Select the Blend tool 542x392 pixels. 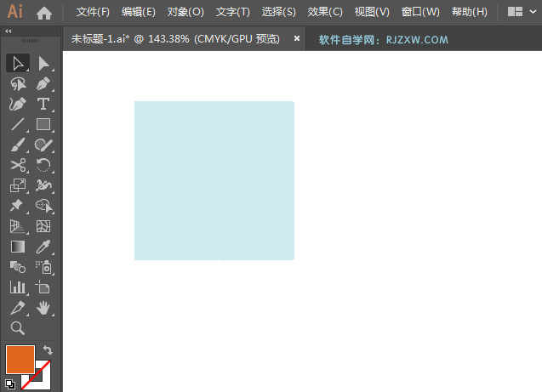(18, 267)
